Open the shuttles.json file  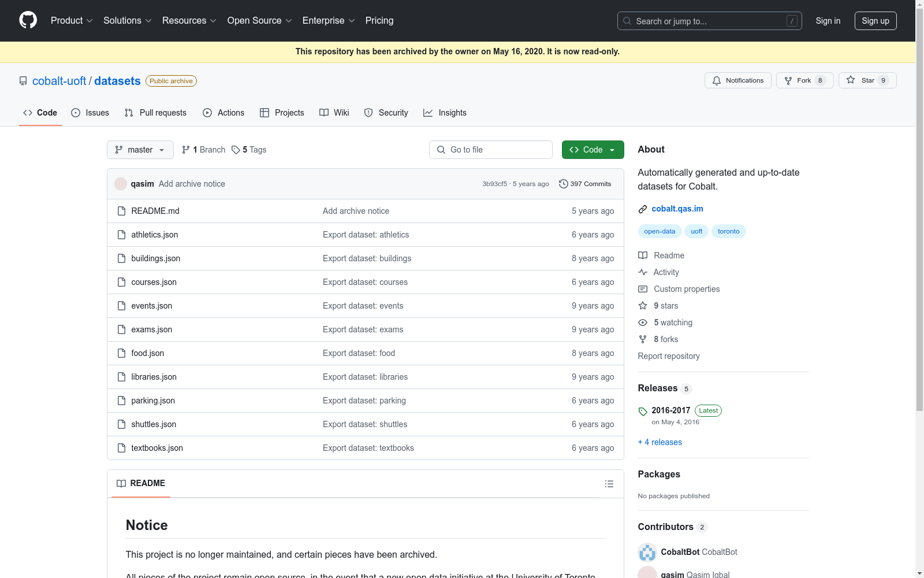(x=154, y=424)
